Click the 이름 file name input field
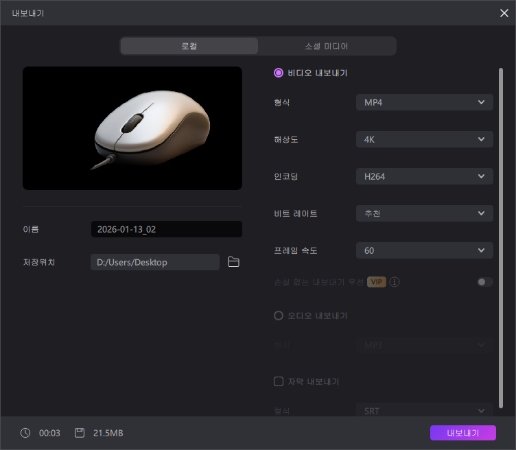The width and height of the screenshot is (516, 450). pos(166,229)
